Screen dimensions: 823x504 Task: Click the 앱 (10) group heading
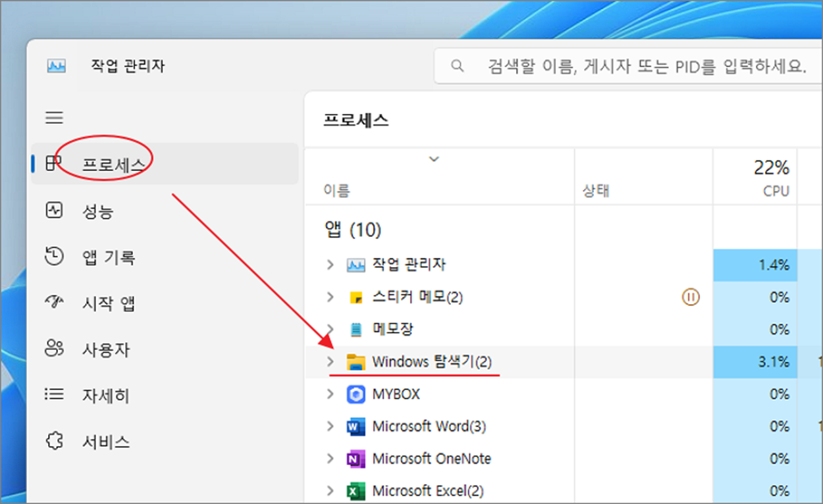[353, 230]
